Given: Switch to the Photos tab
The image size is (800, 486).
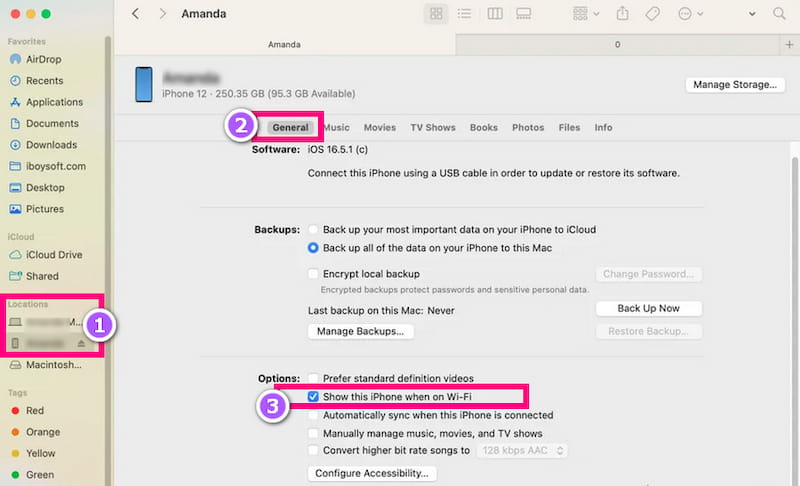Looking at the screenshot, I should (x=528, y=127).
